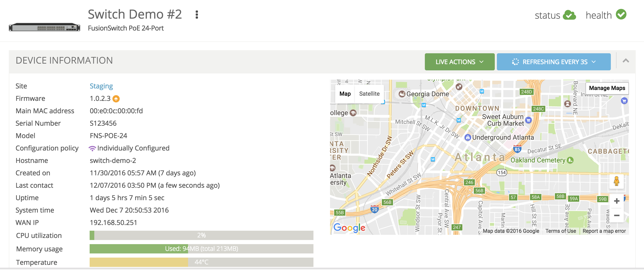
Task: Click the WAN IP 192.168.50.251
Action: (113, 223)
